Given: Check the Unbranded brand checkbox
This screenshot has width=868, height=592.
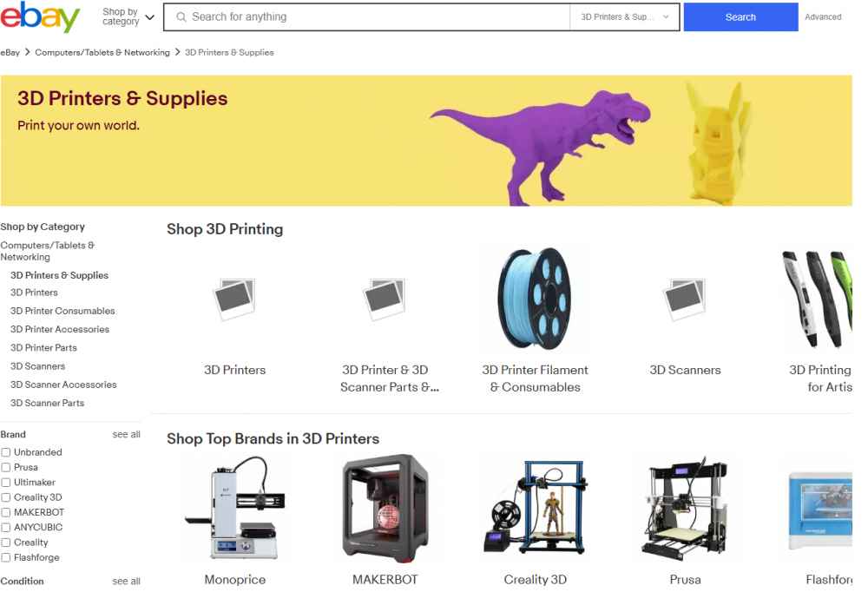Looking at the screenshot, I should (6, 452).
